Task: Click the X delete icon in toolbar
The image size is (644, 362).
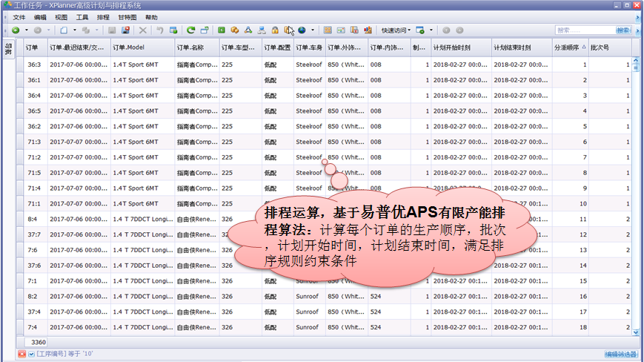Action: [x=142, y=30]
